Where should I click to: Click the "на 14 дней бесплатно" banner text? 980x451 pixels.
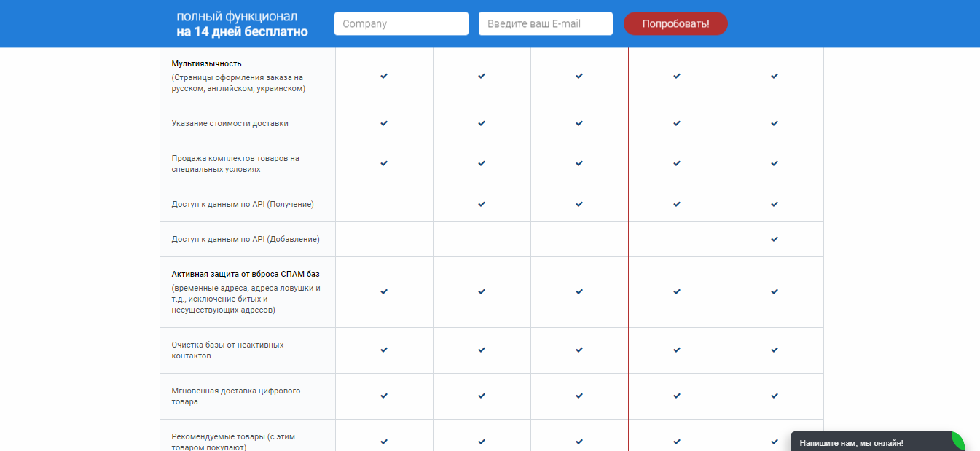pyautogui.click(x=242, y=32)
